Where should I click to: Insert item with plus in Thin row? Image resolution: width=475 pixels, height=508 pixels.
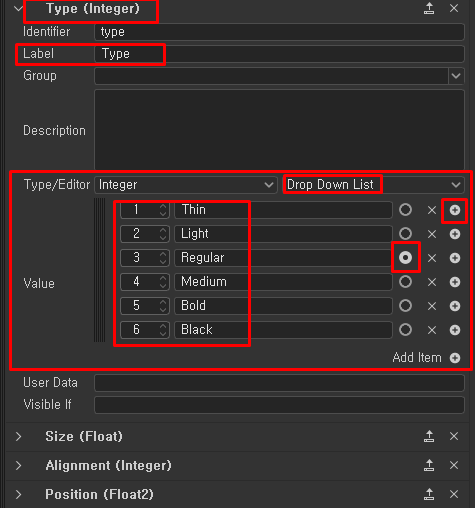(x=455, y=210)
